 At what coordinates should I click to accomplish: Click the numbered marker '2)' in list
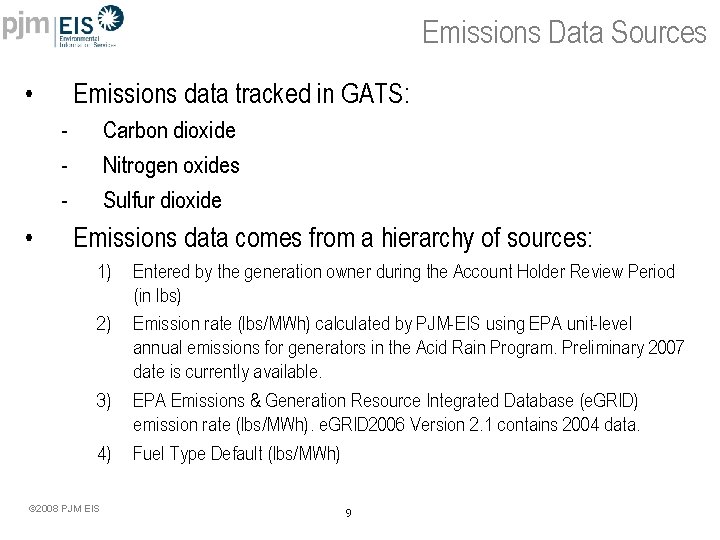(104, 323)
